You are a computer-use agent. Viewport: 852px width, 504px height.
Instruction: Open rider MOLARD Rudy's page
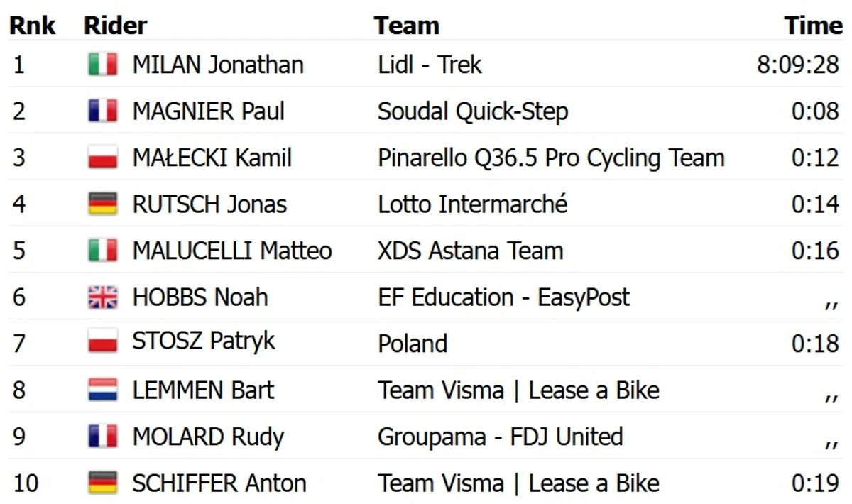coord(208,437)
